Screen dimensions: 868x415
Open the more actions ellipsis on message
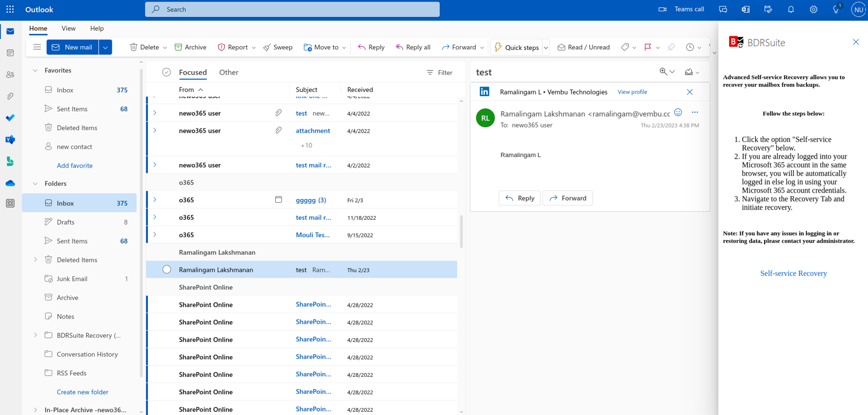(695, 113)
